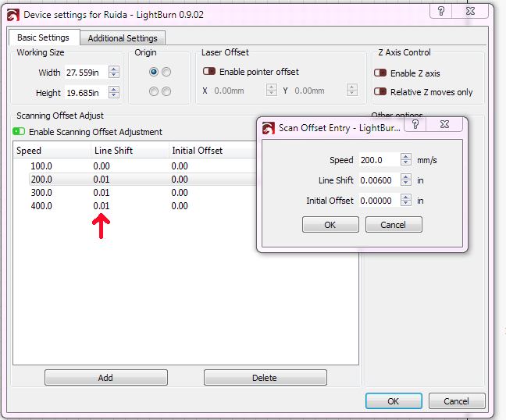Click the Speed field showing 200.0
Screen dimensions: 506x420
tap(379, 160)
